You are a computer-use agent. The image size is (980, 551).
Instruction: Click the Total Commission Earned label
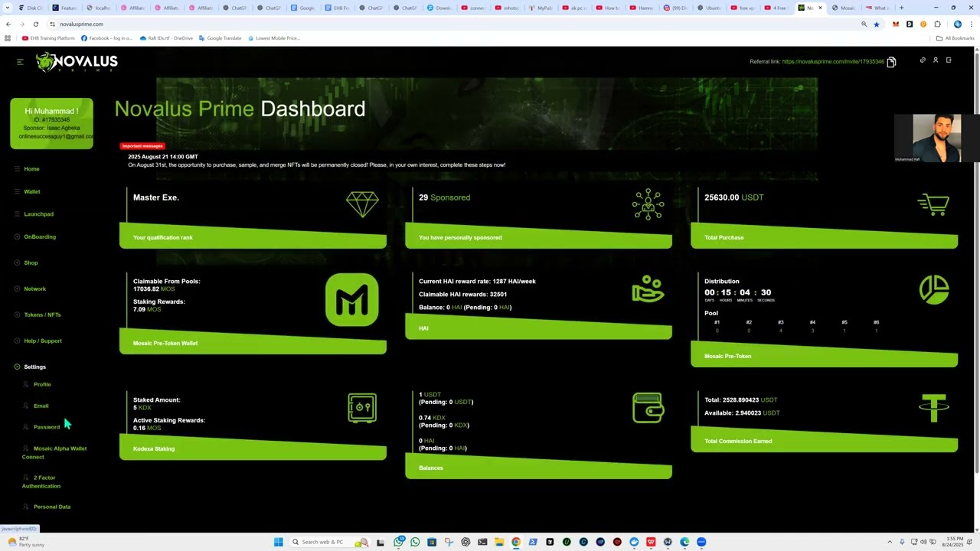(738, 441)
